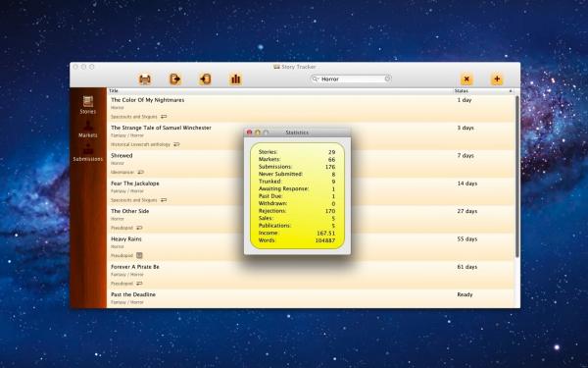Clear the Horror search with circle-x

387,79
